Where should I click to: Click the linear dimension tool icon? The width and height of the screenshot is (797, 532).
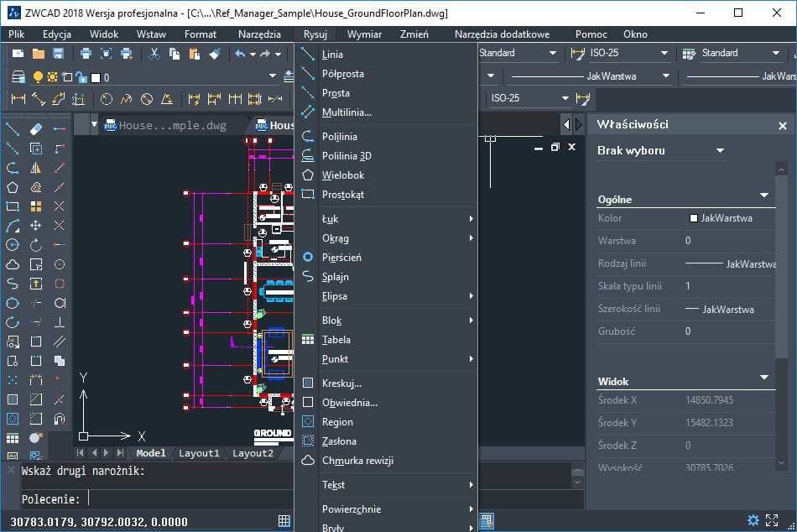click(18, 99)
